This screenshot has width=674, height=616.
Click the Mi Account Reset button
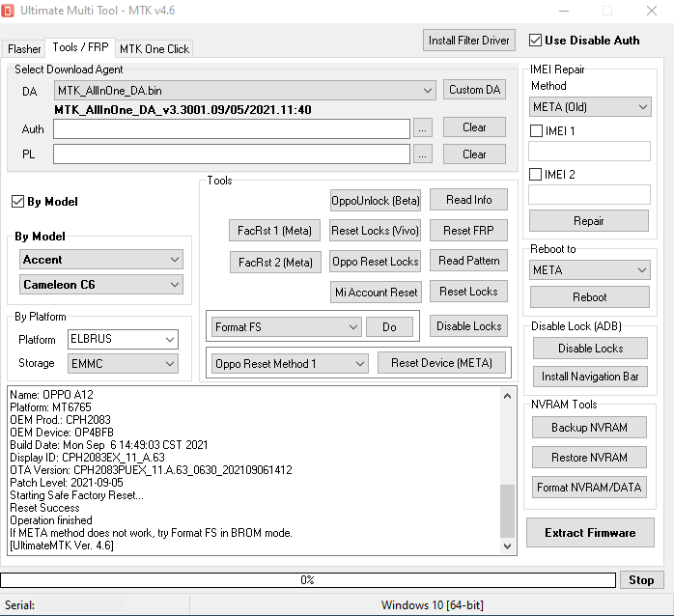coord(377,293)
